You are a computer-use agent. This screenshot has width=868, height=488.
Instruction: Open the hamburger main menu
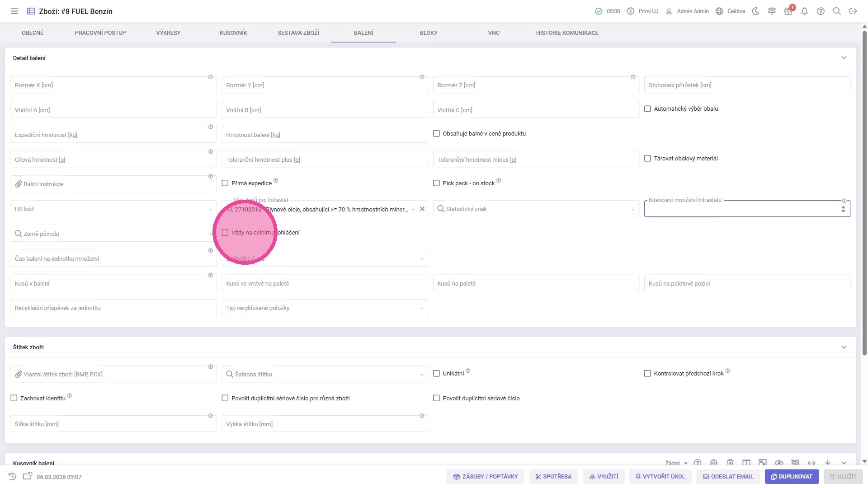click(x=14, y=11)
